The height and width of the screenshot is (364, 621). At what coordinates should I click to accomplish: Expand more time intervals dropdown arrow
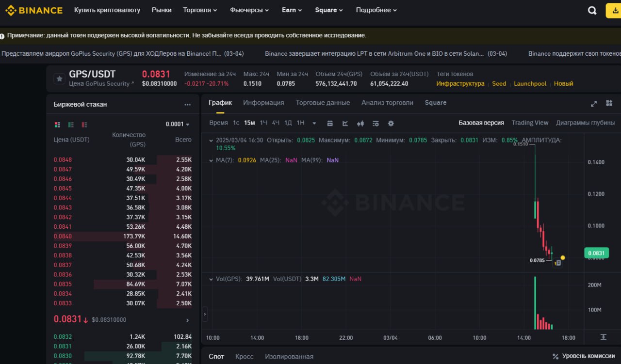pyautogui.click(x=314, y=123)
